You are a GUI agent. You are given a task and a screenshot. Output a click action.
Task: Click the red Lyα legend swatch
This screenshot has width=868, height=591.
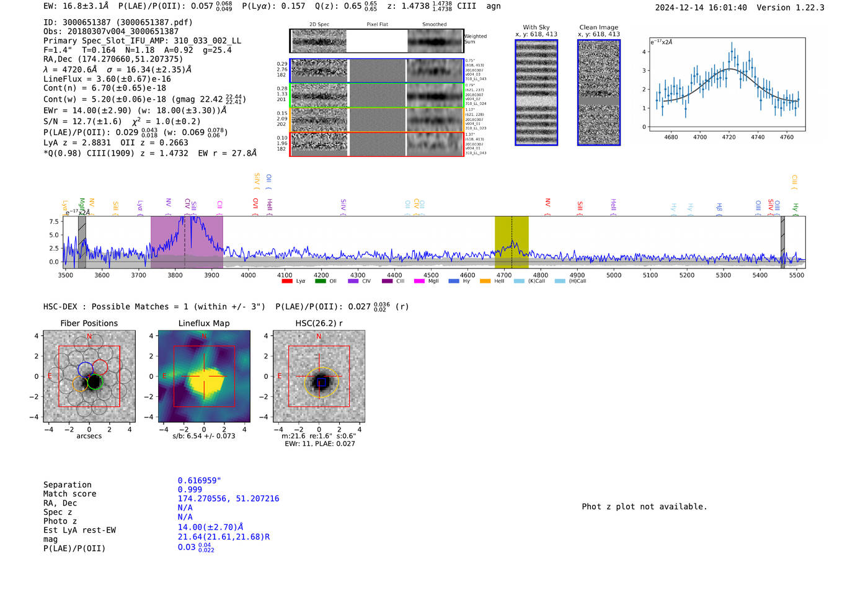point(287,281)
